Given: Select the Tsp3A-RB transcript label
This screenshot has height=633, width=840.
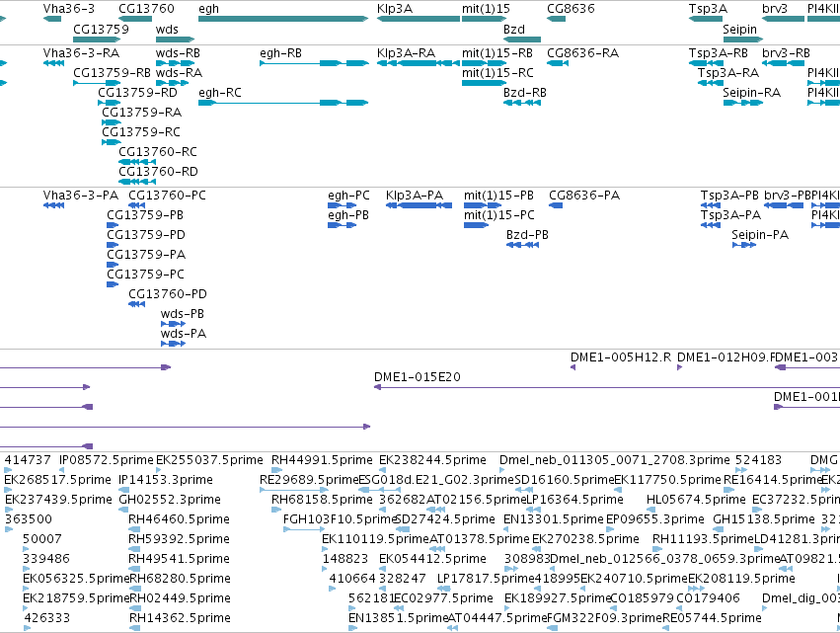Looking at the screenshot, I should coord(719,53).
